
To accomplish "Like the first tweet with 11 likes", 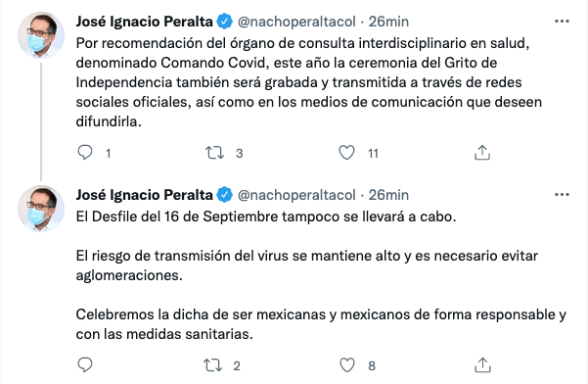I will pyautogui.click(x=346, y=153).
